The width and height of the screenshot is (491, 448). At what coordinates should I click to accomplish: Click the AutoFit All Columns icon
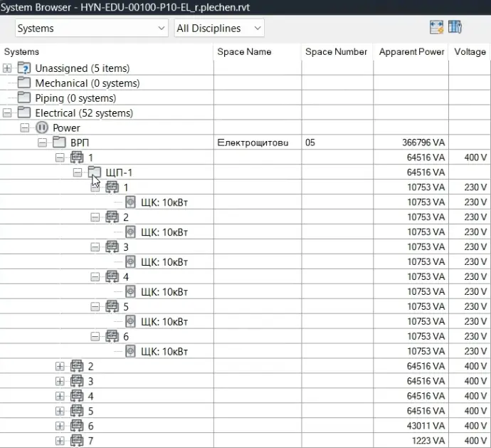click(x=436, y=28)
